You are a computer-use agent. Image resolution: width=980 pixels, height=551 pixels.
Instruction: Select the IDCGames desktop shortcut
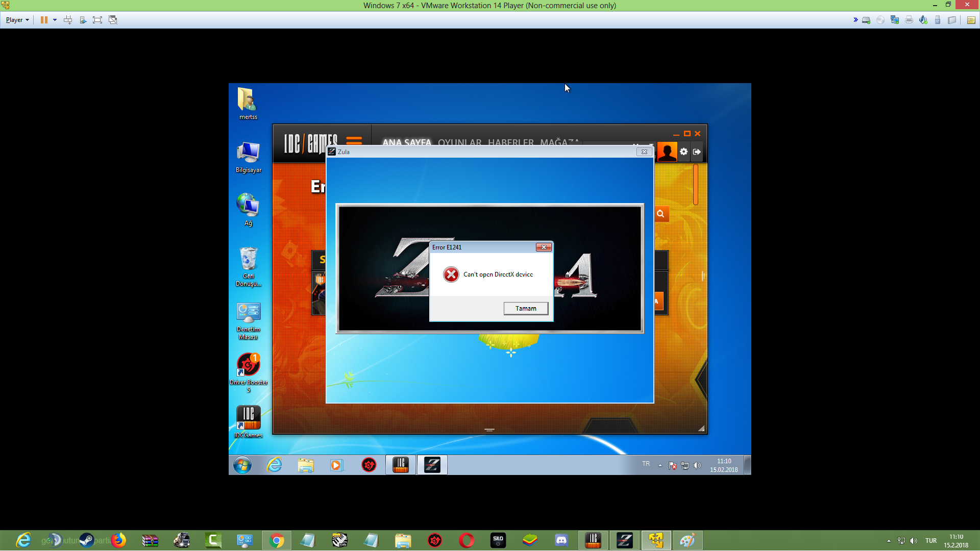tap(248, 422)
